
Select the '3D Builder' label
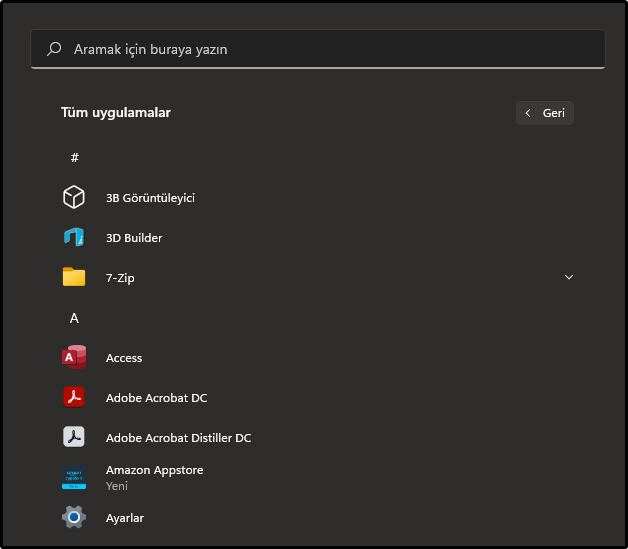(x=134, y=238)
